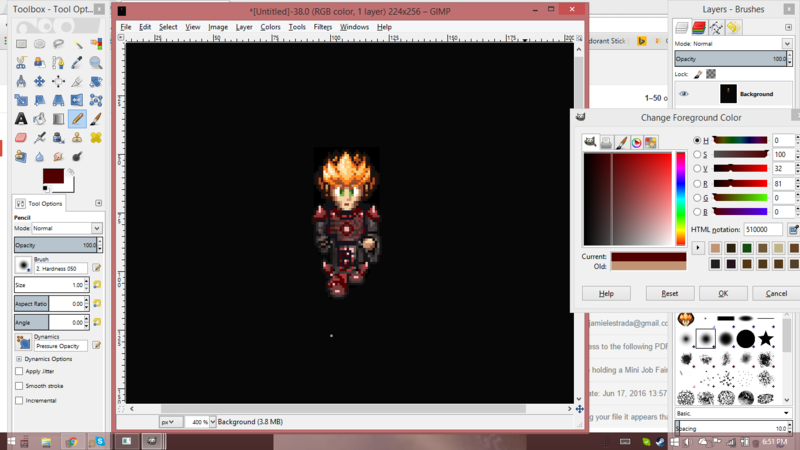Select the Blur/Sharpen droplet tool
The image size is (800, 450).
click(39, 157)
